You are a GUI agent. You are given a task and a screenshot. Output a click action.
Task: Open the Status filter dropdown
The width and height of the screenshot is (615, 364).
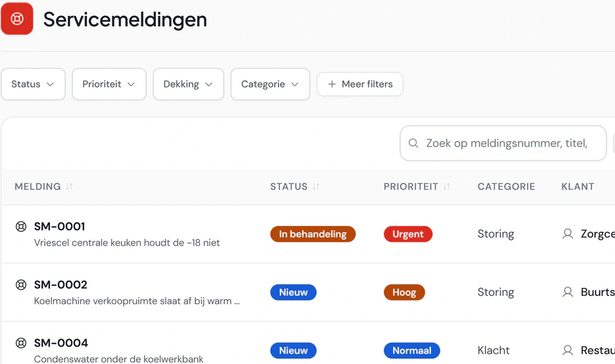click(33, 84)
